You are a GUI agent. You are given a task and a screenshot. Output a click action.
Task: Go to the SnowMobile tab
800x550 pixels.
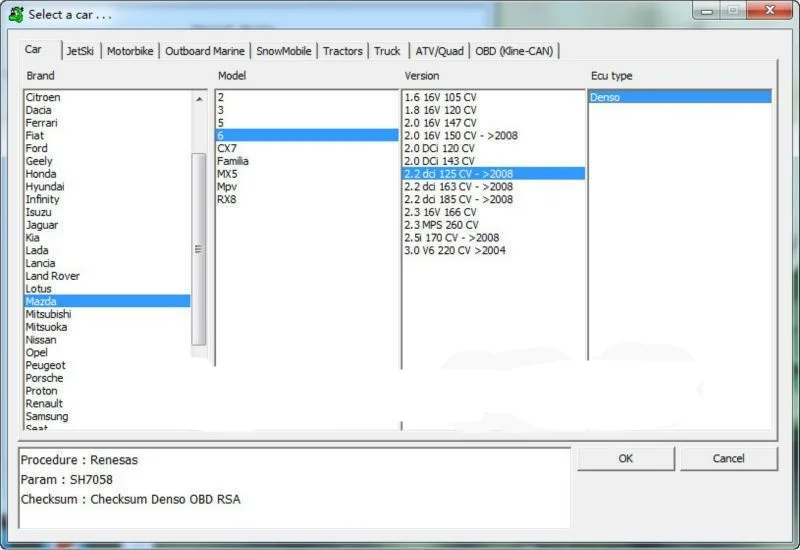point(284,51)
